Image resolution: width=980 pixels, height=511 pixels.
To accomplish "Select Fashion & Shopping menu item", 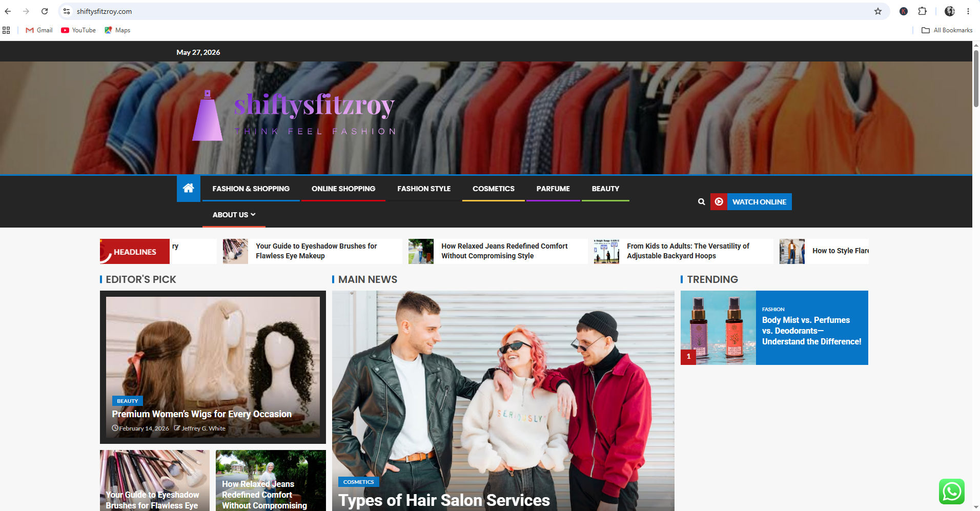I will [251, 189].
